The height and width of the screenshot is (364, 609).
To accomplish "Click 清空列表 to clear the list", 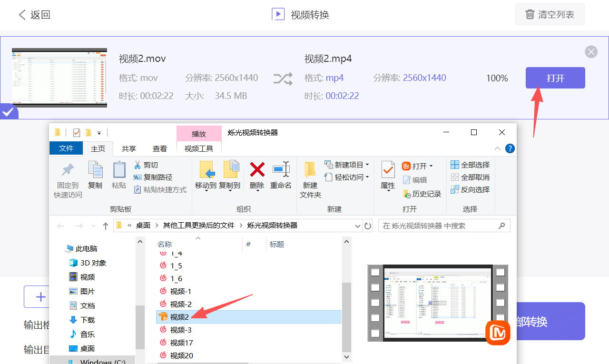I will click(550, 14).
